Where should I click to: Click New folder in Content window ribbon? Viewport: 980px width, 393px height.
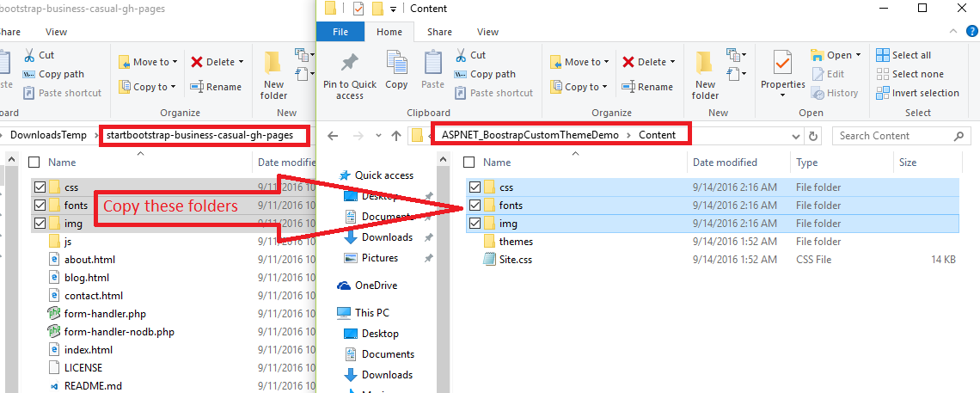(x=705, y=75)
